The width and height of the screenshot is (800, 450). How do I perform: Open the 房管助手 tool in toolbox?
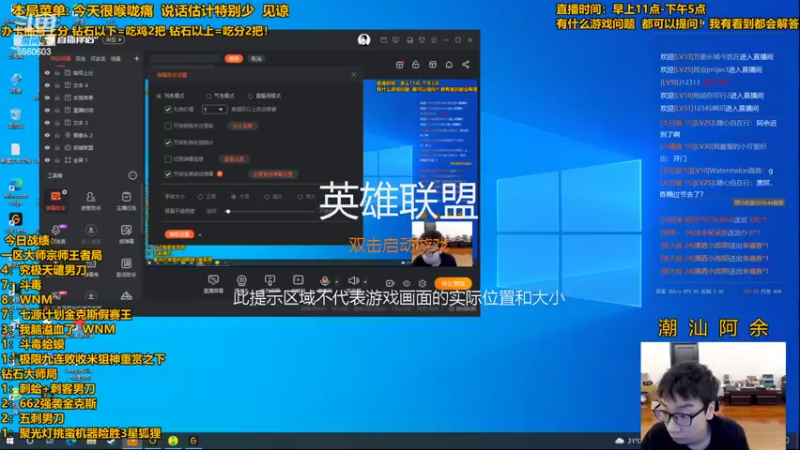pyautogui.click(x=91, y=201)
